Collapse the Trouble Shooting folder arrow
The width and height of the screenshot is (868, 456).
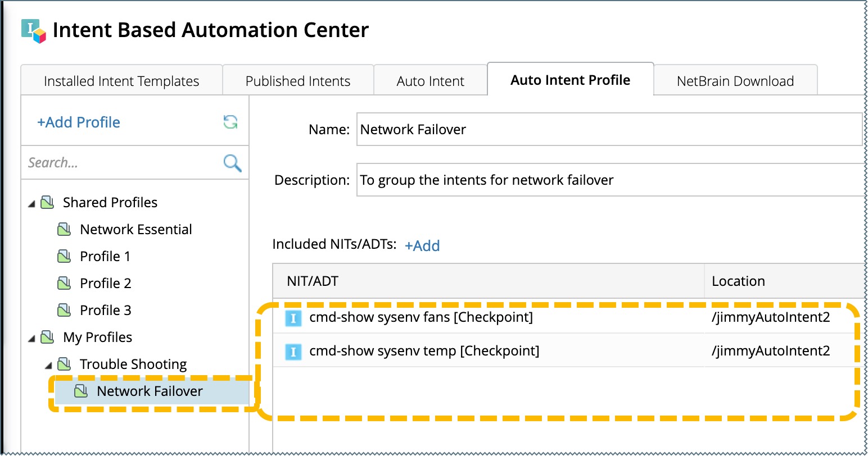tap(48, 366)
